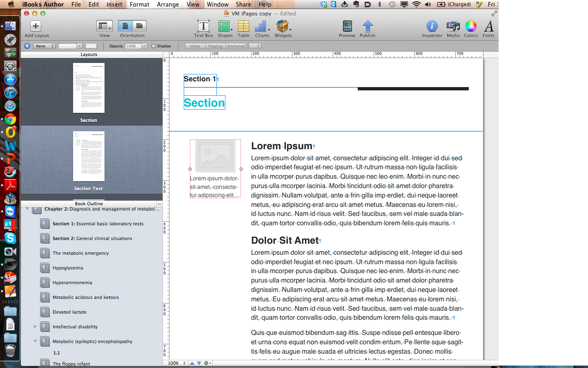Click the fill color swatch in format bar
The width and height of the screenshot is (588, 368).
point(91,46)
